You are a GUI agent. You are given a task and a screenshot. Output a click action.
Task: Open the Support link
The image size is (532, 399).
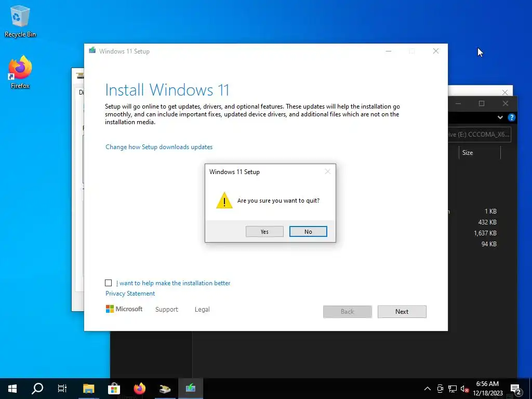click(x=167, y=310)
